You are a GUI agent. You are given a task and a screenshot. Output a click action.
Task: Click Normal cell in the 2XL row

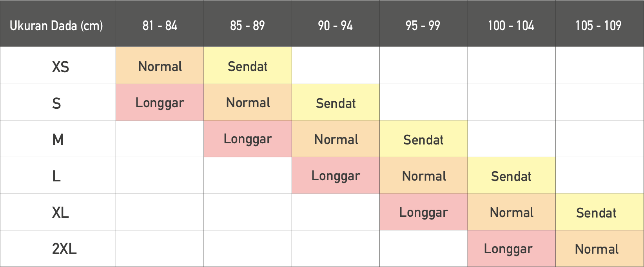click(600, 249)
